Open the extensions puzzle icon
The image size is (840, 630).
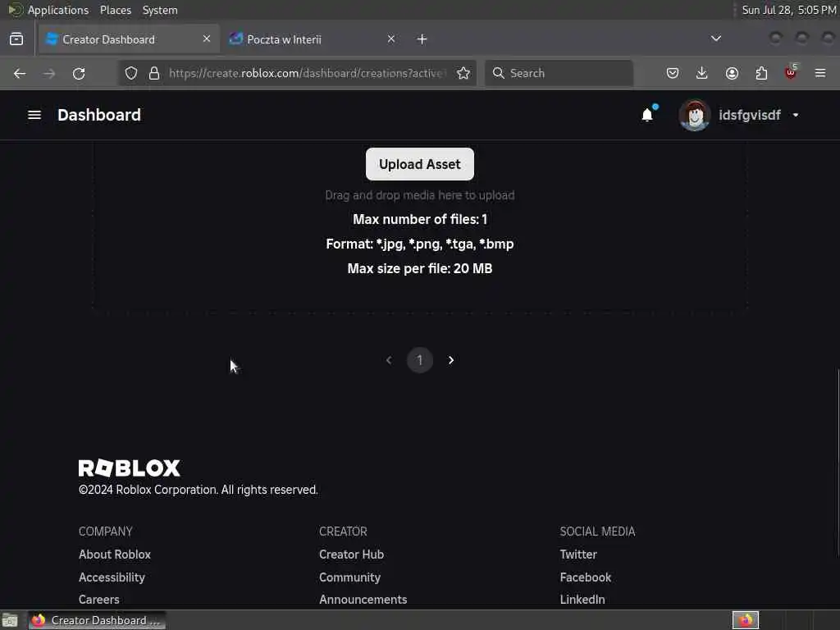coord(761,73)
